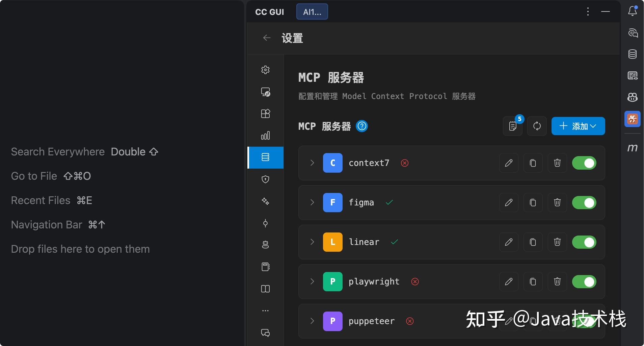Open the usage statistics bar chart icon
Screen dimensions: 644x346
265,135
